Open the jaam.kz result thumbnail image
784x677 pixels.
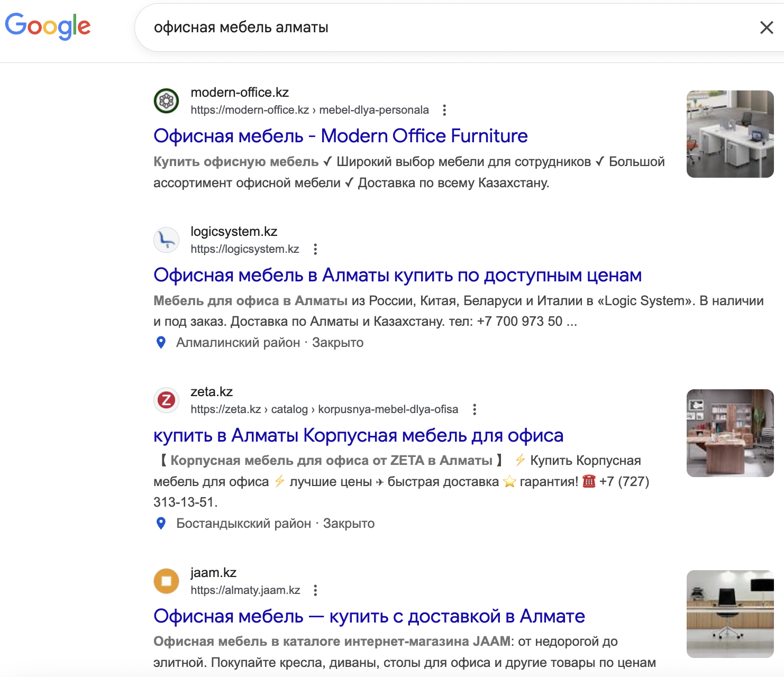click(730, 614)
